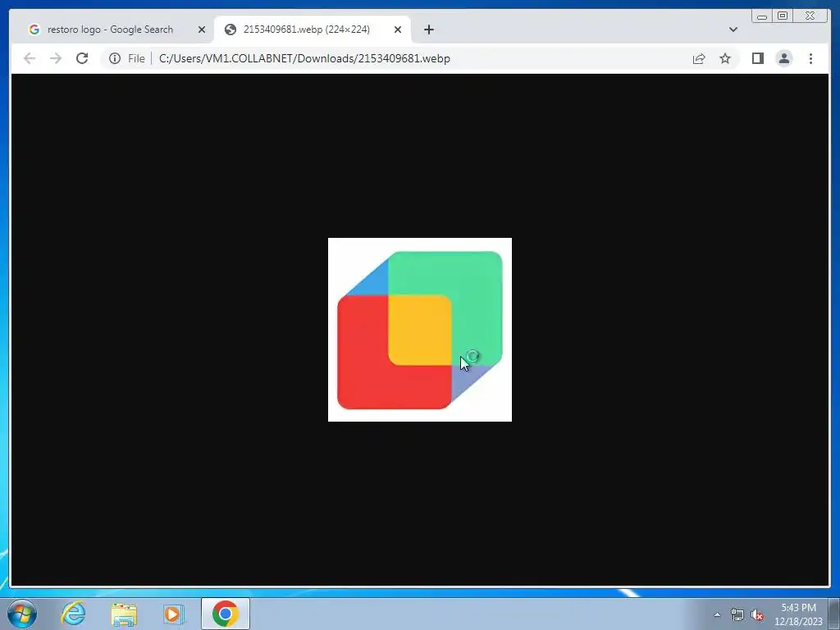Image resolution: width=840 pixels, height=630 pixels.
Task: Close the restoro logo Google Search tab
Action: (202, 30)
